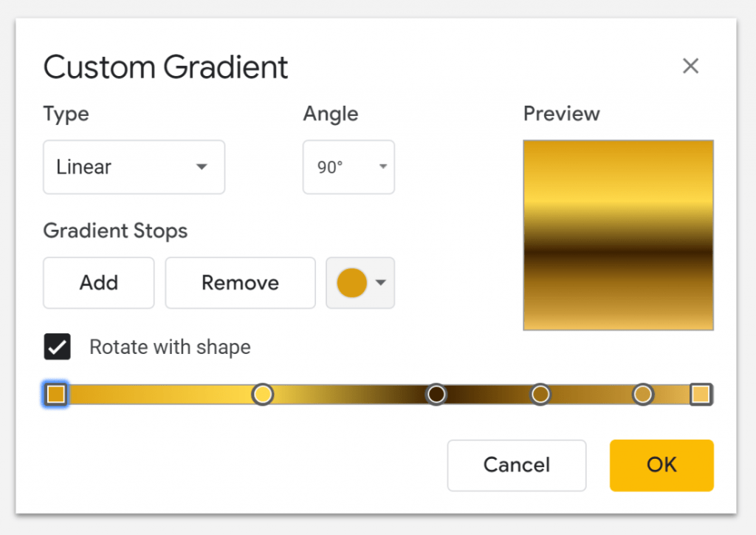Select the first square orange gradient stop
The height and width of the screenshot is (535, 756).
click(56, 394)
